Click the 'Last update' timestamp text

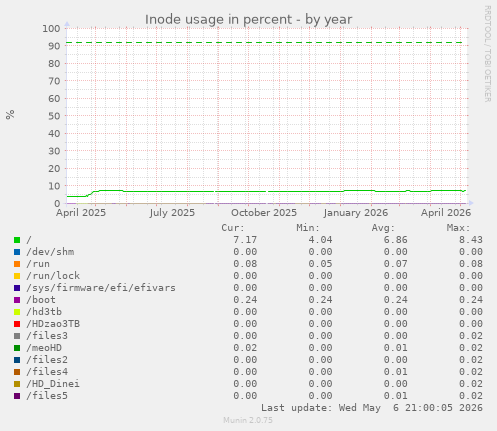point(372,408)
